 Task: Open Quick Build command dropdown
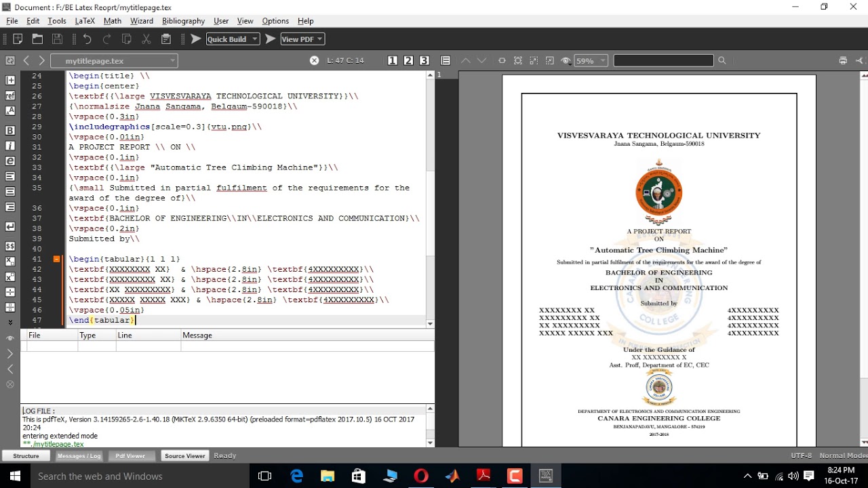tap(233, 39)
